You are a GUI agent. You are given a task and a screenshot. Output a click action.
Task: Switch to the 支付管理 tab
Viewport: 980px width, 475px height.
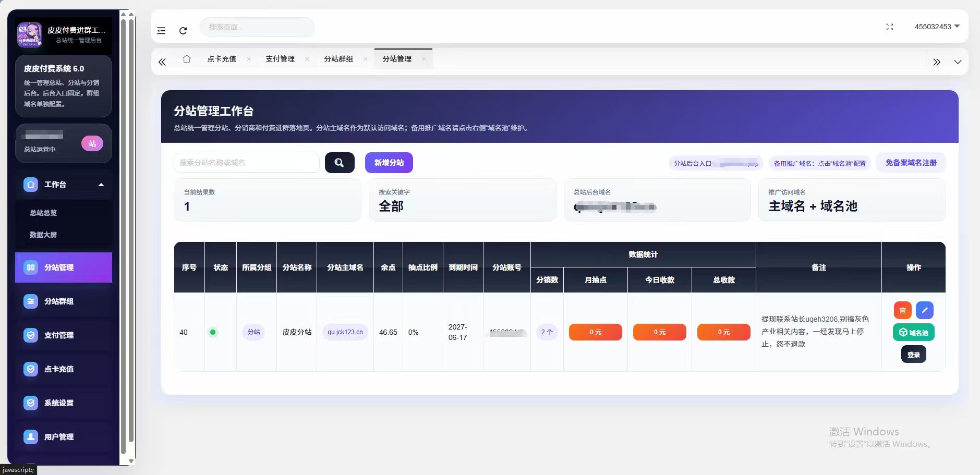click(280, 59)
